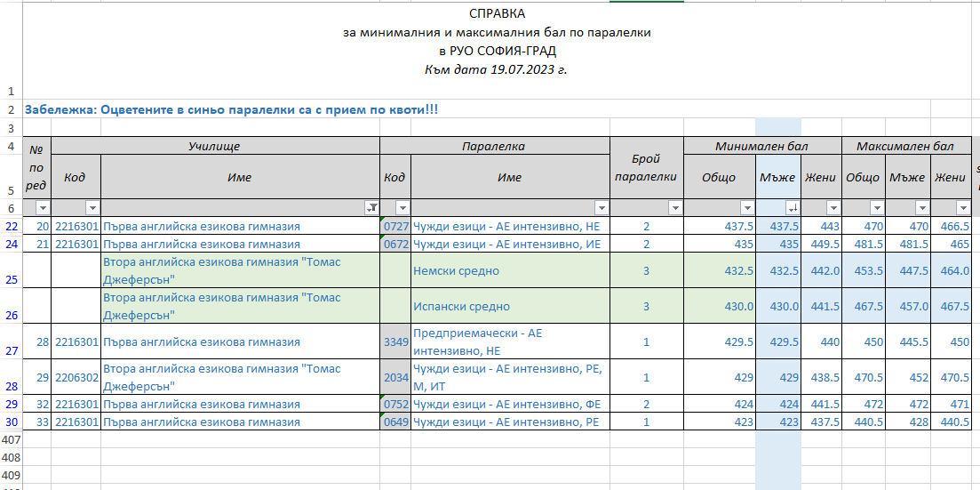Select the blue Забележка note in row 2
The width and height of the screenshot is (980, 490).
tap(231, 110)
